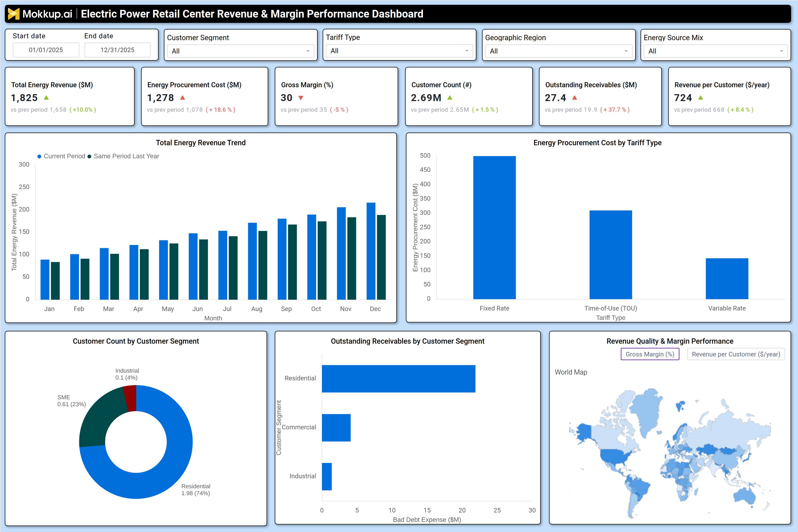Image resolution: width=798 pixels, height=532 pixels.
Task: Click red up arrow beside Outstanding Receivables
Action: click(x=574, y=98)
